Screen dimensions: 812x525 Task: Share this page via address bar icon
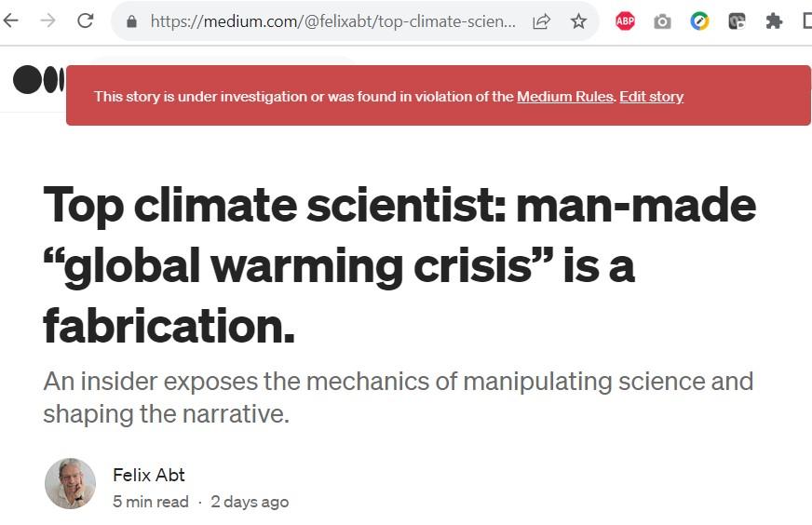point(541,21)
